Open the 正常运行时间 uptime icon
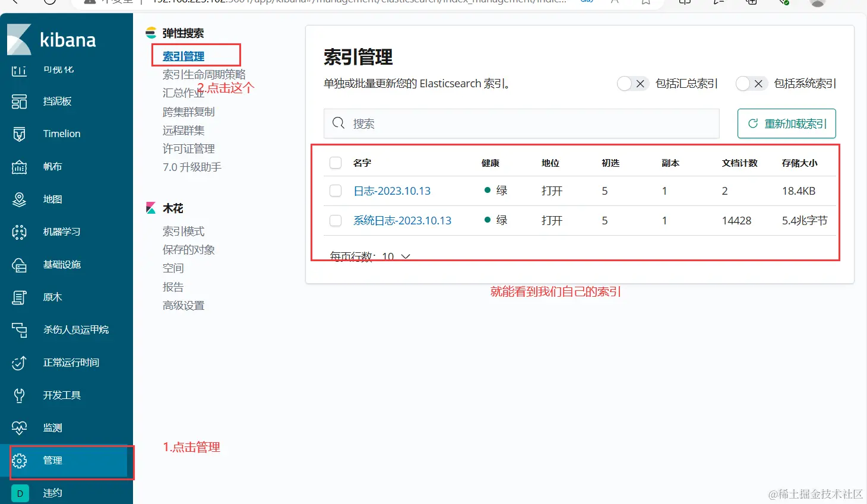 point(20,363)
